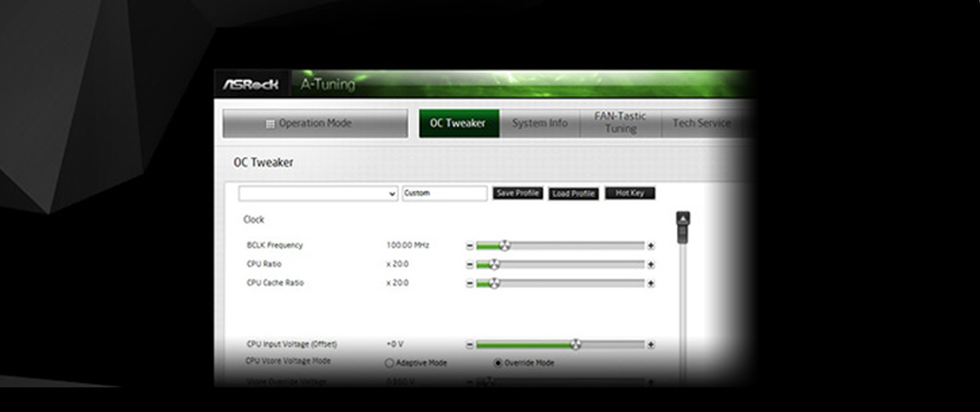Click the BCLK Frequency slider handle
Screen dimensions: 980x412
pyautogui.click(x=504, y=245)
